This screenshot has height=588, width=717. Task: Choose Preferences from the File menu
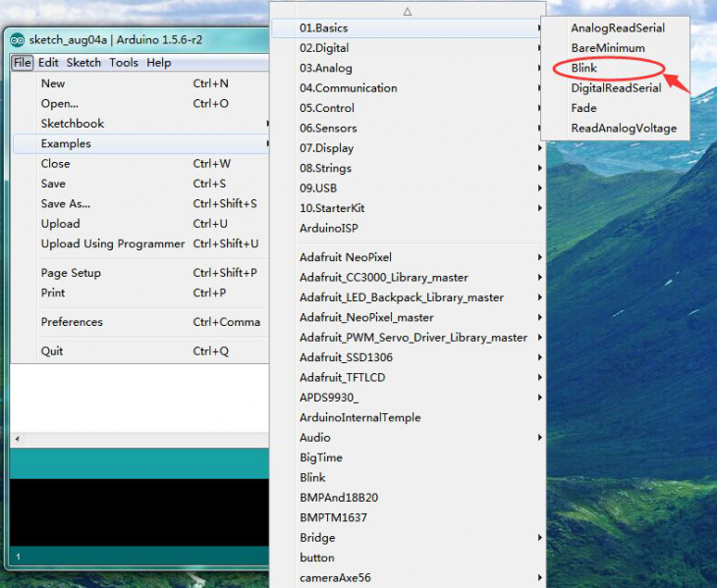click(x=72, y=322)
